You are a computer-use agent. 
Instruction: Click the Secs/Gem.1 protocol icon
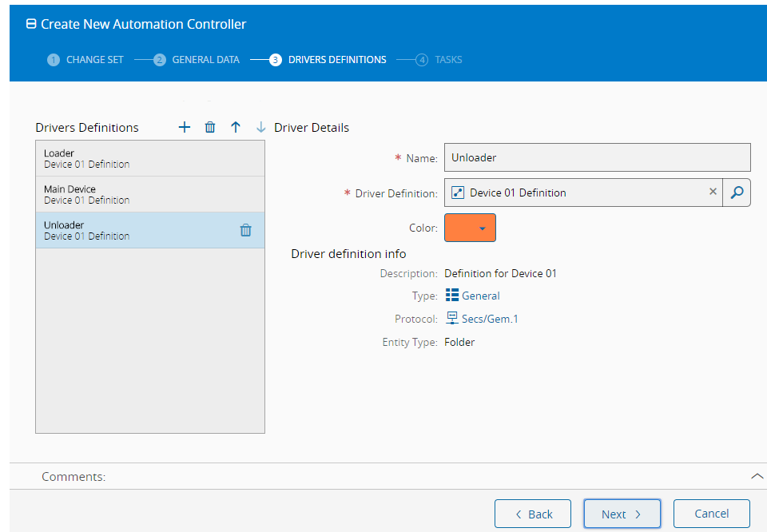452,319
